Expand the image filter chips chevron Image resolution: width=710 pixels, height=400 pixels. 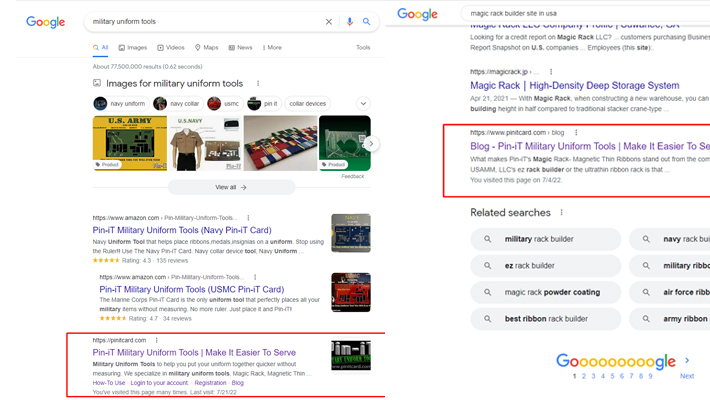pyautogui.click(x=363, y=104)
